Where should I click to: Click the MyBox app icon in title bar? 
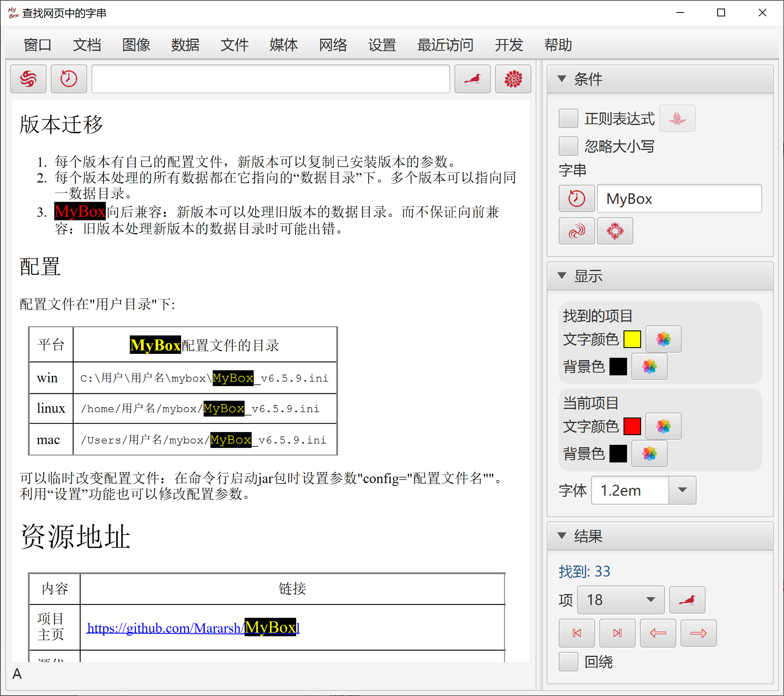coord(13,12)
